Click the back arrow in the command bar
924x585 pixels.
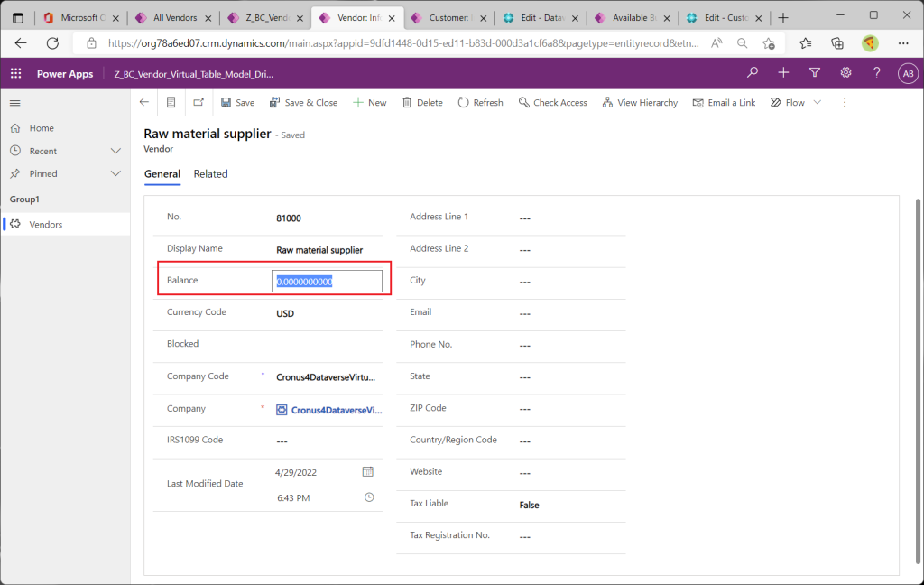[143, 102]
